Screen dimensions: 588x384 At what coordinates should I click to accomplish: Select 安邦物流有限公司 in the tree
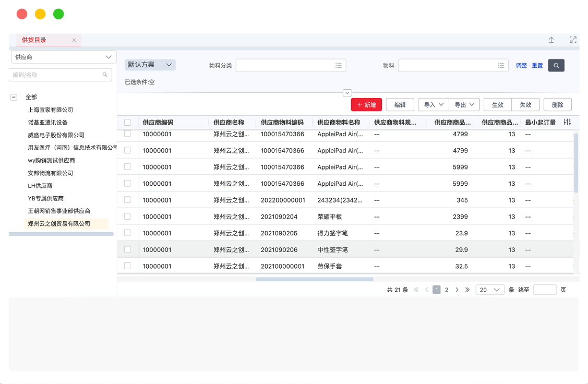coord(51,173)
